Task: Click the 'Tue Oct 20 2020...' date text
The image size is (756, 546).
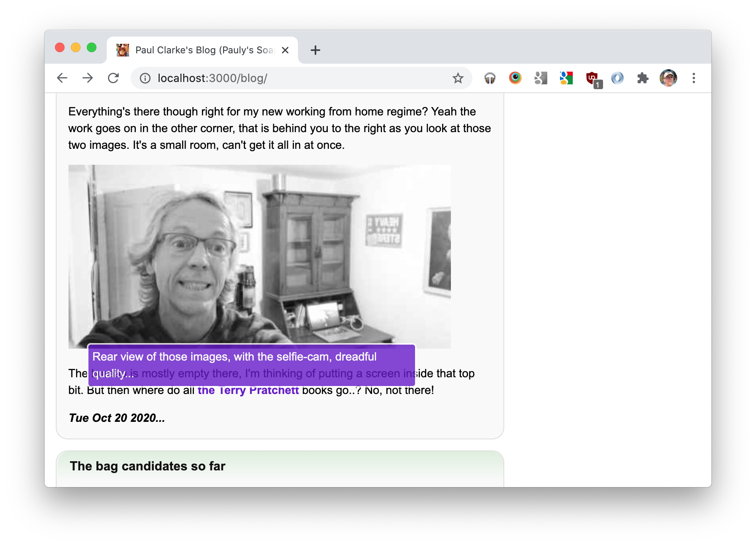Action: 117,418
